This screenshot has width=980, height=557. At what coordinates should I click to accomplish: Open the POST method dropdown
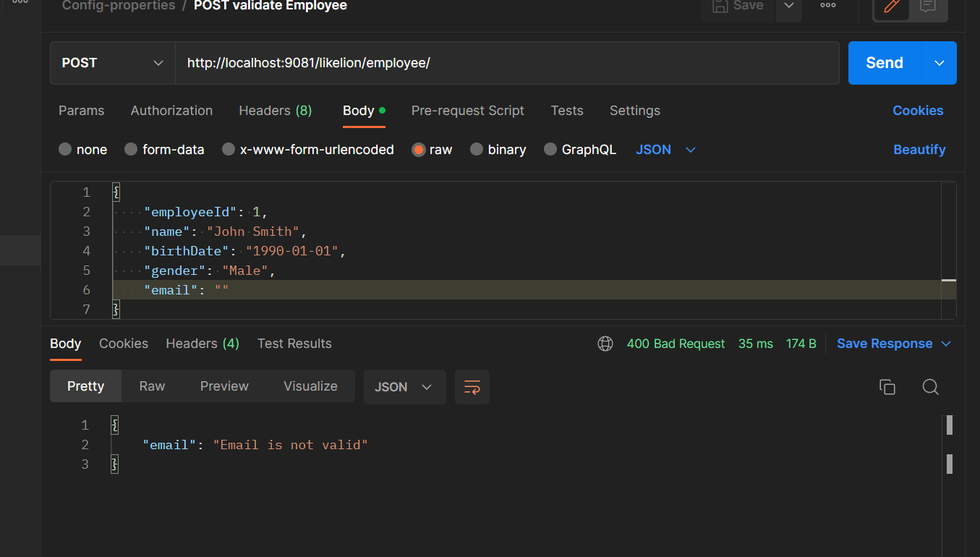coord(112,63)
